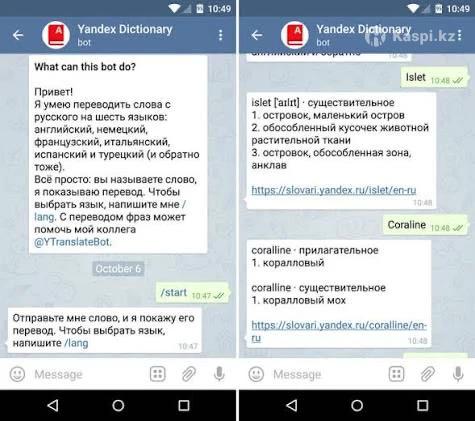Tap microphone icon in left chat
Image resolution: width=475 pixels, height=421 pixels.
219,374
